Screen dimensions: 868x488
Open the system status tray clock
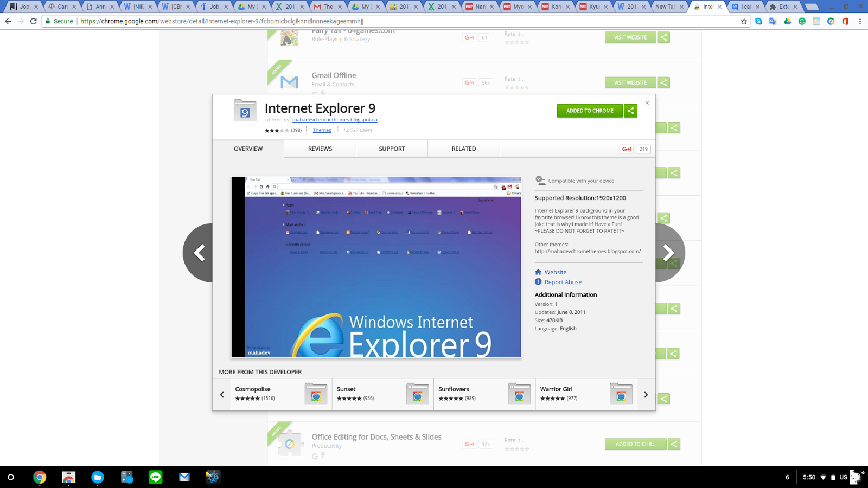click(x=809, y=477)
